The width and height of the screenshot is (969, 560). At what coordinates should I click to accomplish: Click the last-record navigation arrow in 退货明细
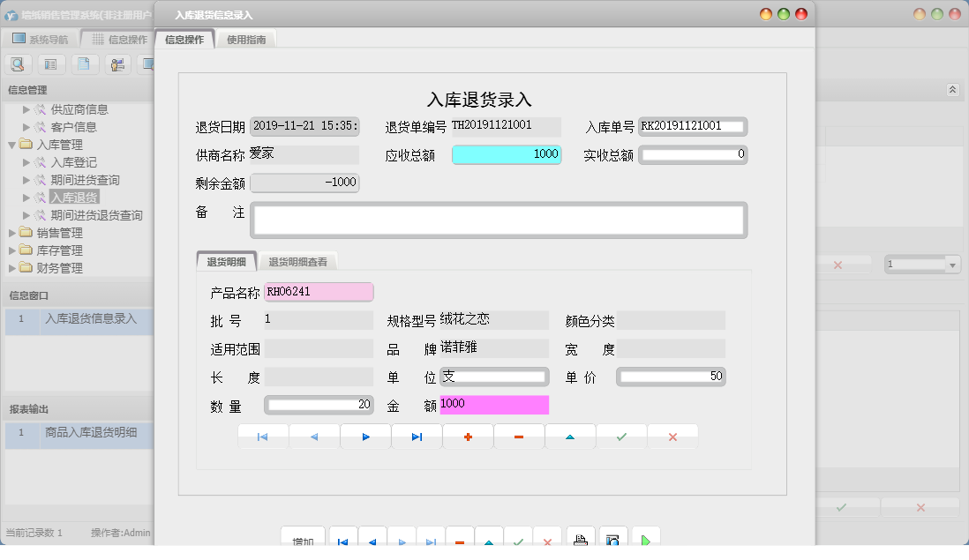(x=417, y=436)
